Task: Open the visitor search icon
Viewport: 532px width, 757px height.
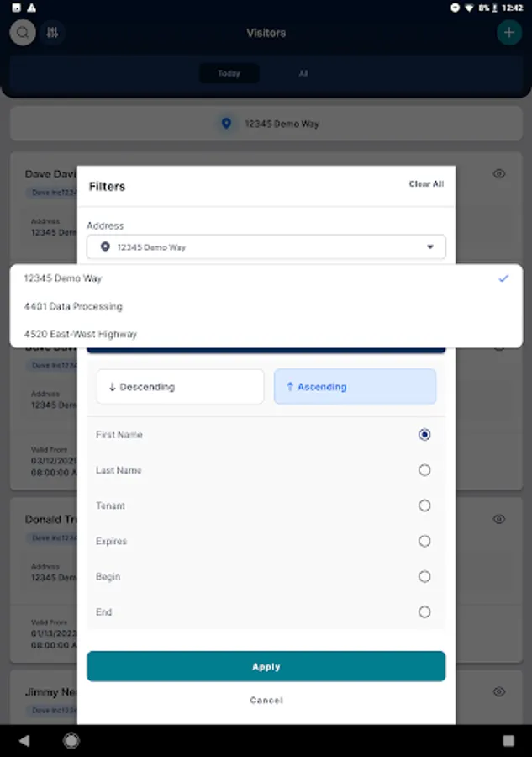Action: point(23,33)
